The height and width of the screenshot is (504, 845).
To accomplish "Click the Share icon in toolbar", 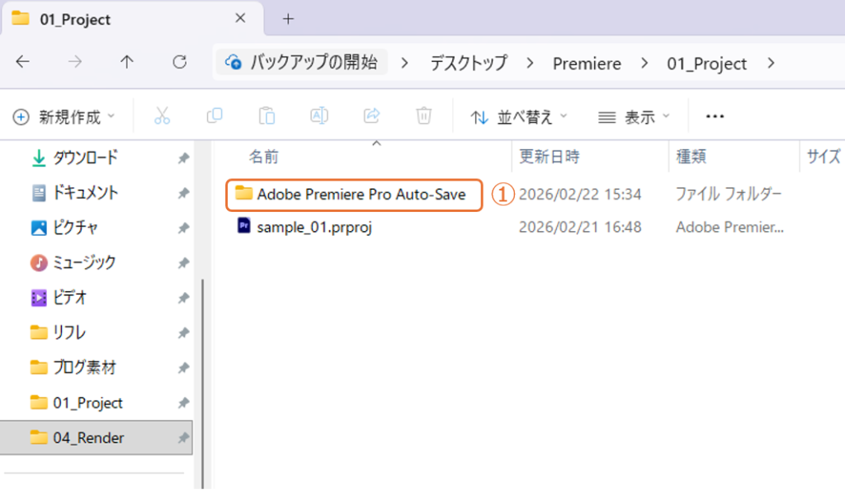I will pos(371,116).
